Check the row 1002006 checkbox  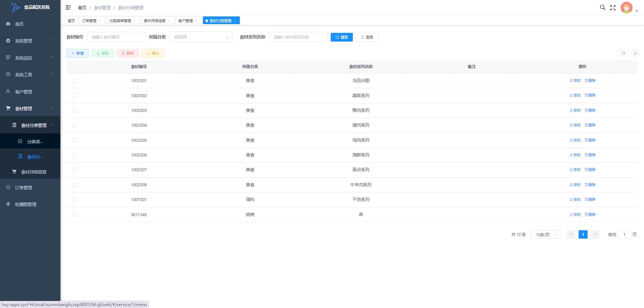click(74, 155)
